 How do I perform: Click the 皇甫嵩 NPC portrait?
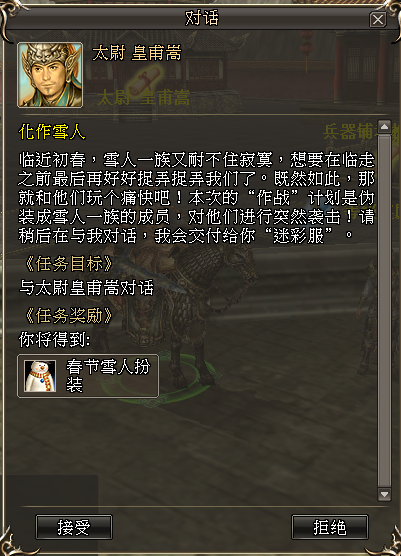click(50, 75)
